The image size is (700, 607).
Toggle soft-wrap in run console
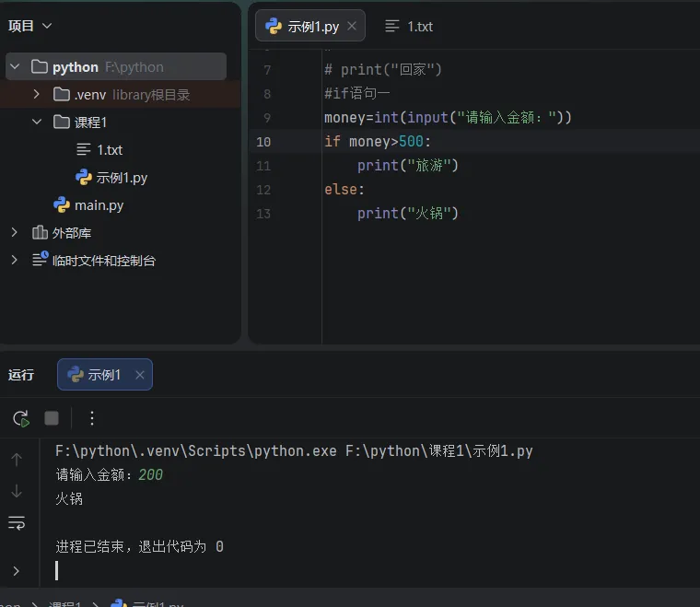[17, 522]
